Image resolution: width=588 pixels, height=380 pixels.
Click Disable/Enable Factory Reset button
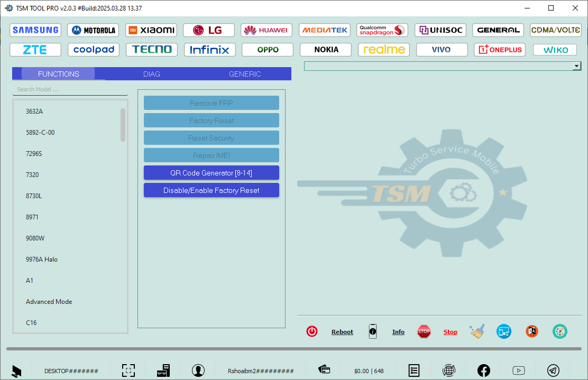pyautogui.click(x=211, y=190)
